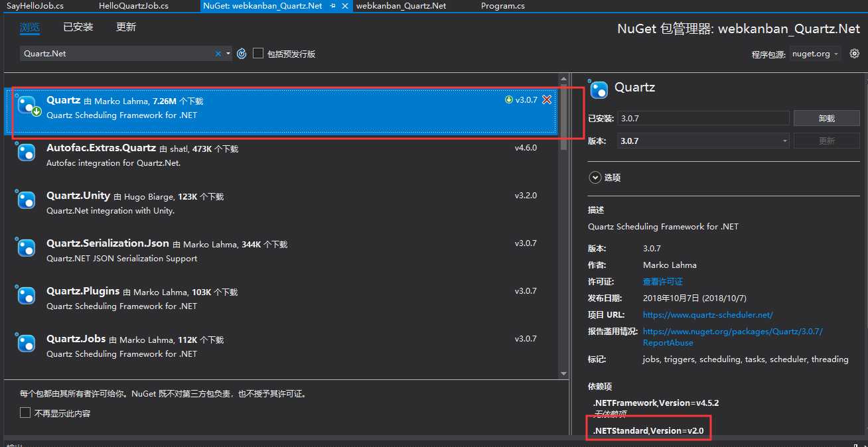Select the Quartz.Plugins package name
The height and width of the screenshot is (447, 868).
[83, 291]
